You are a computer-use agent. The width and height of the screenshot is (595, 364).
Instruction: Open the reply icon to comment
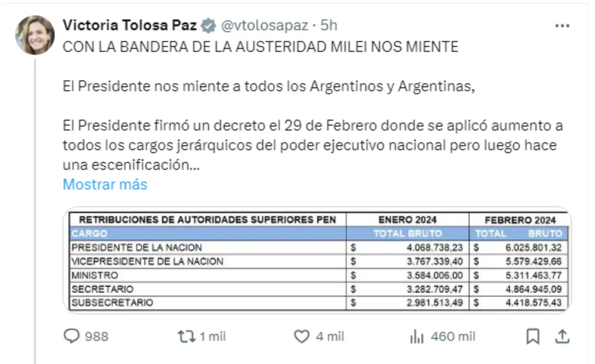pyautogui.click(x=71, y=336)
